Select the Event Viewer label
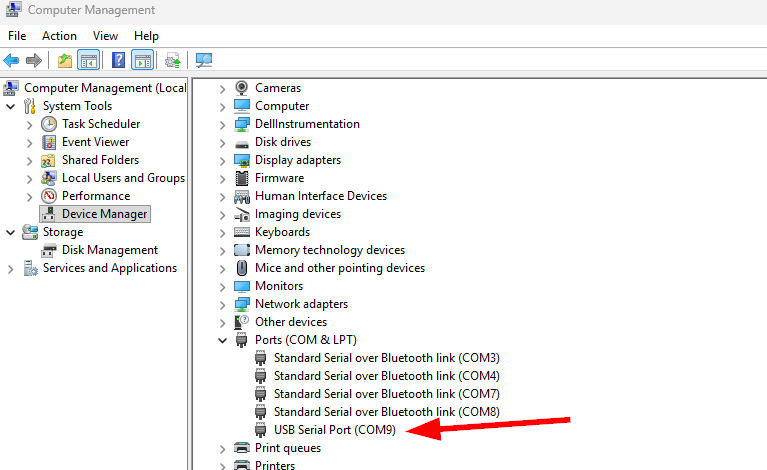The width and height of the screenshot is (767, 470). click(95, 142)
